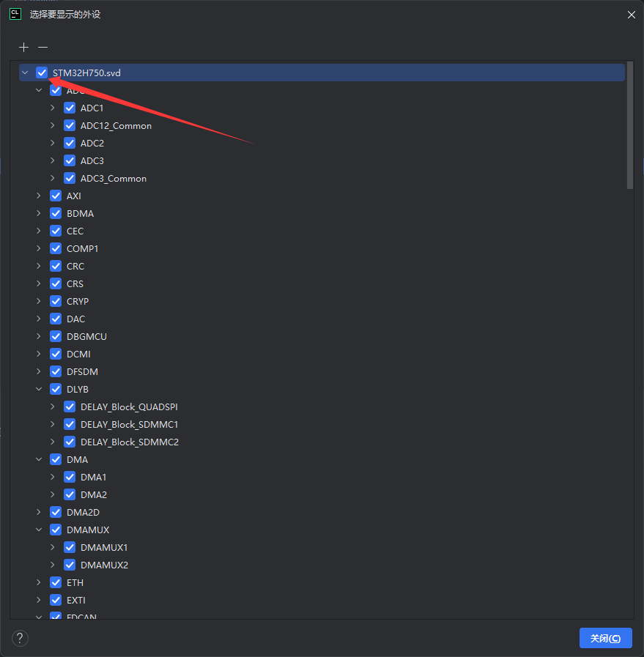This screenshot has height=657, width=644.
Task: Expand the DELAY_Block_SDMMC1 node
Action: (x=52, y=425)
